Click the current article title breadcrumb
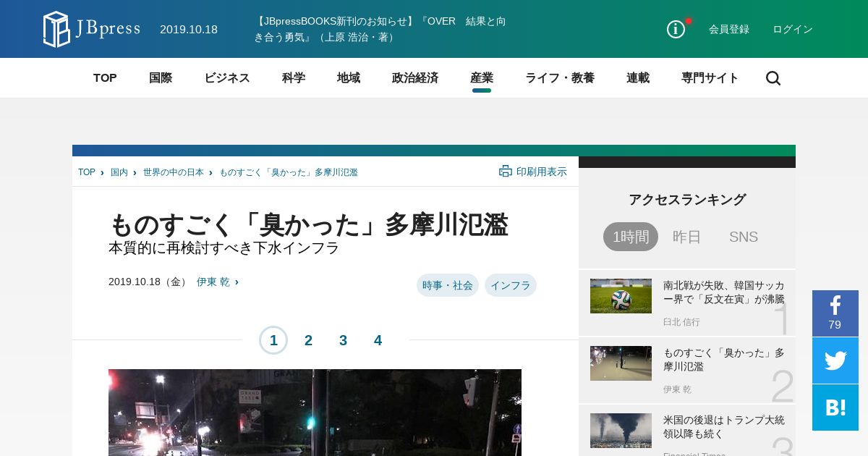 coord(289,172)
